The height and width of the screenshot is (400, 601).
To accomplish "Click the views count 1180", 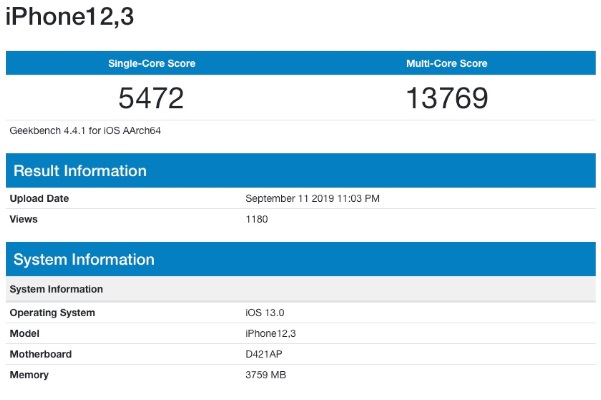I will (x=256, y=219).
